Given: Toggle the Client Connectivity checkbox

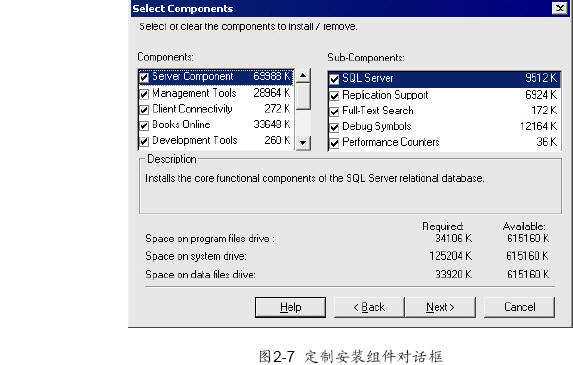Looking at the screenshot, I should click(x=144, y=110).
